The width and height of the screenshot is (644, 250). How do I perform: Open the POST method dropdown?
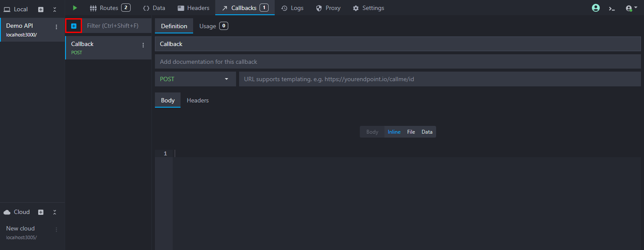195,79
